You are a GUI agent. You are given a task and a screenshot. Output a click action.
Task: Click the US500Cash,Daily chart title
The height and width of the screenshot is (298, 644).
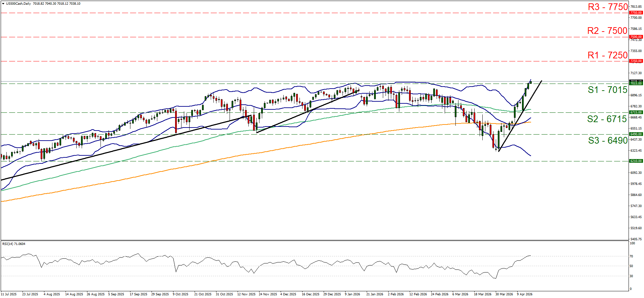(x=18, y=4)
